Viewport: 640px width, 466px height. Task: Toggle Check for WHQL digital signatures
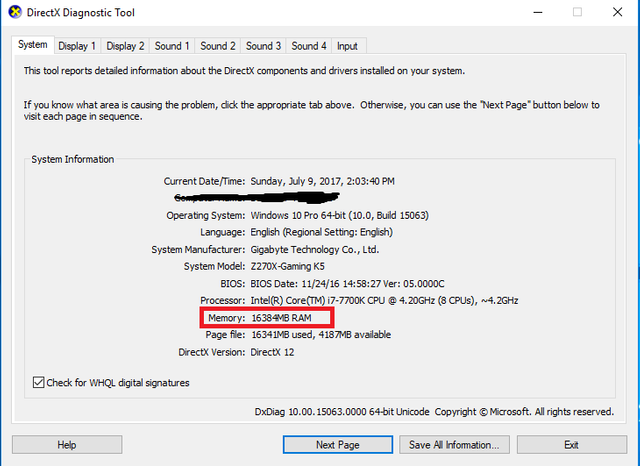[x=39, y=382]
